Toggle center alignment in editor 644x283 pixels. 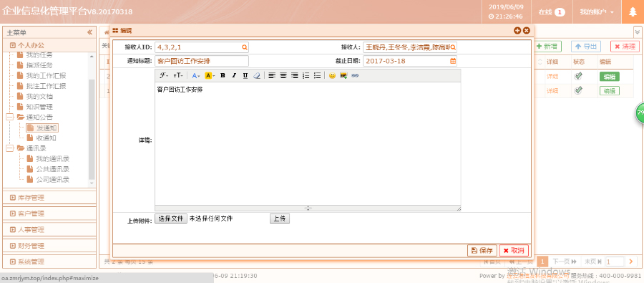click(x=283, y=76)
